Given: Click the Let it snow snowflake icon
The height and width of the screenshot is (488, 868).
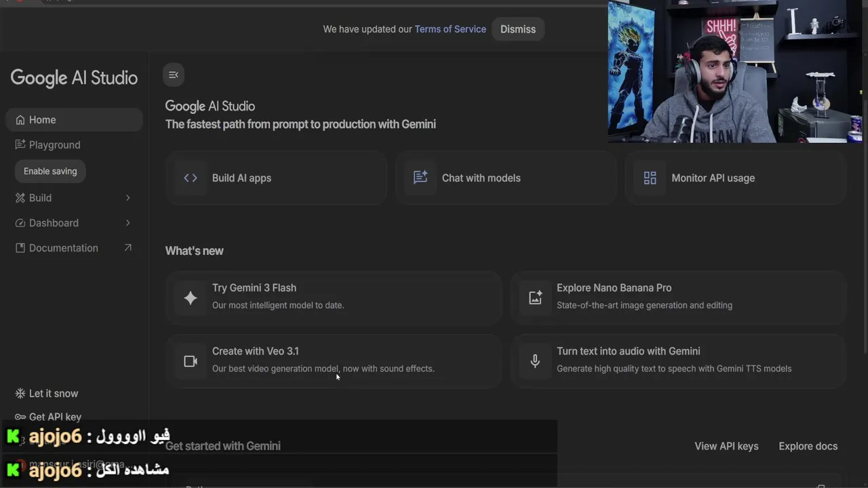Looking at the screenshot, I should 20,394.
